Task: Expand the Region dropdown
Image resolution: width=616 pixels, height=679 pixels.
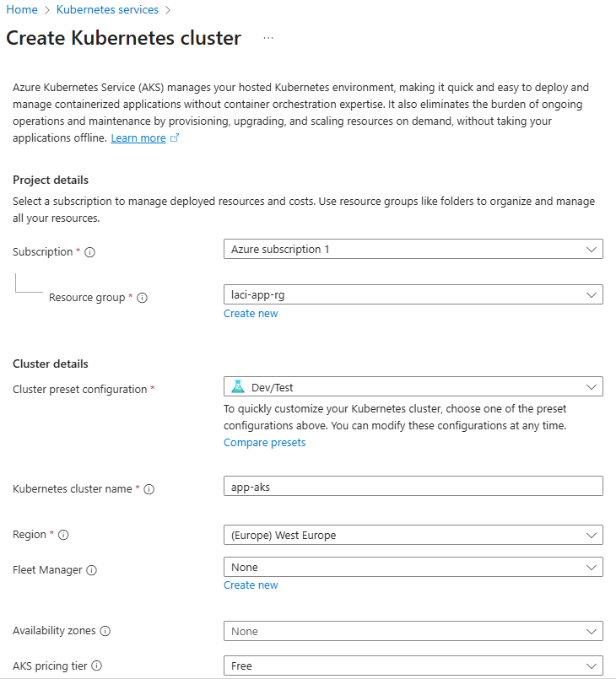Action: click(x=413, y=535)
